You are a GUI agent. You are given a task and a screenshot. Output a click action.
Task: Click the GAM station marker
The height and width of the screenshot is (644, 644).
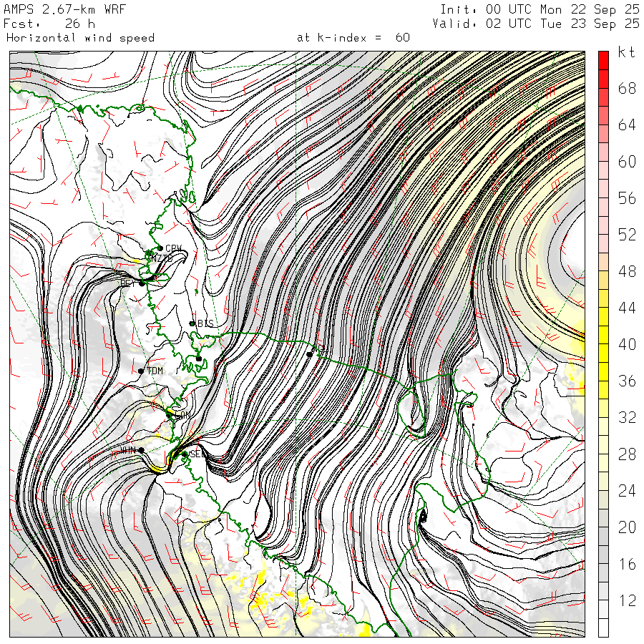point(170,414)
